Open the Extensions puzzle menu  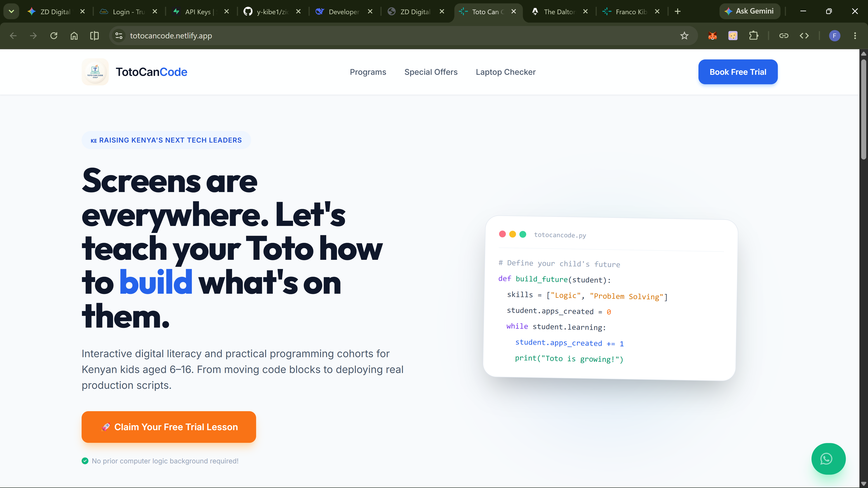coord(753,36)
